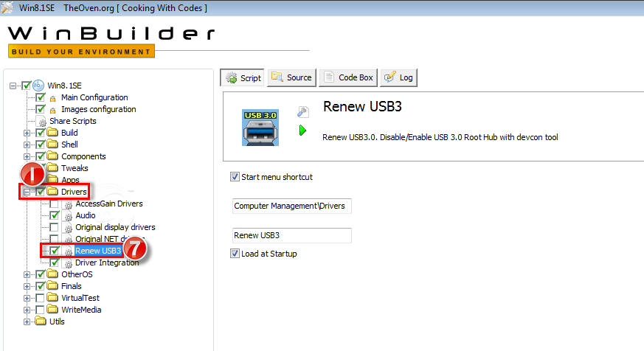Expand the OtherOS folder node
The height and width of the screenshot is (351, 644).
point(27,274)
